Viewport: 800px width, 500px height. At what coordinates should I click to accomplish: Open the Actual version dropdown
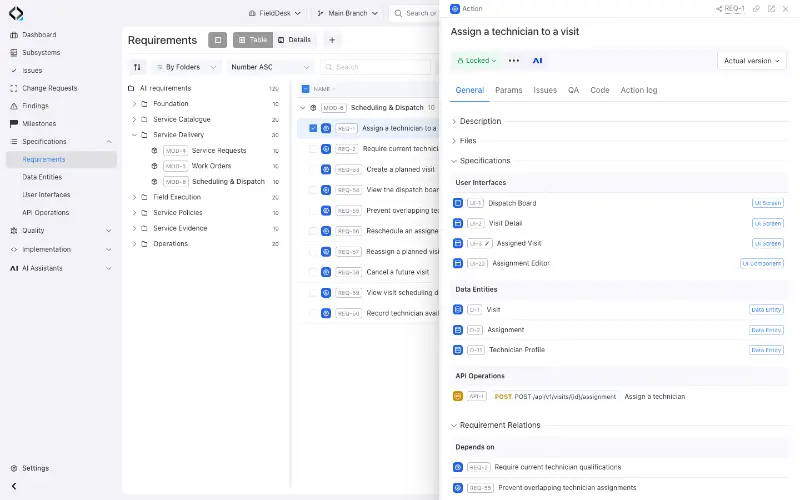tap(752, 61)
